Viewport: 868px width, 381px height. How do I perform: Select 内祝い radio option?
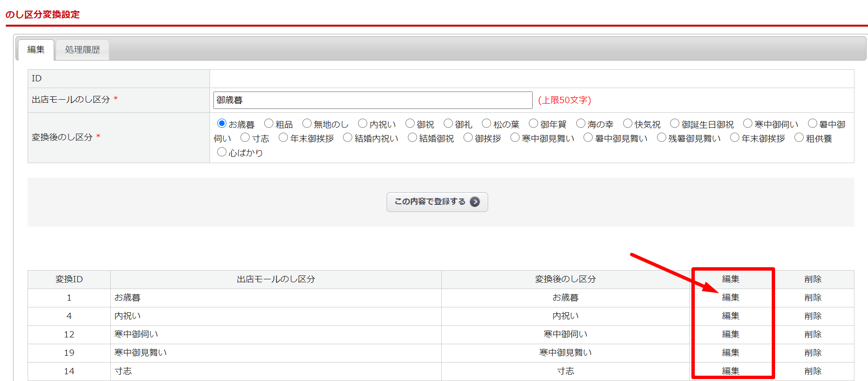[x=363, y=124]
